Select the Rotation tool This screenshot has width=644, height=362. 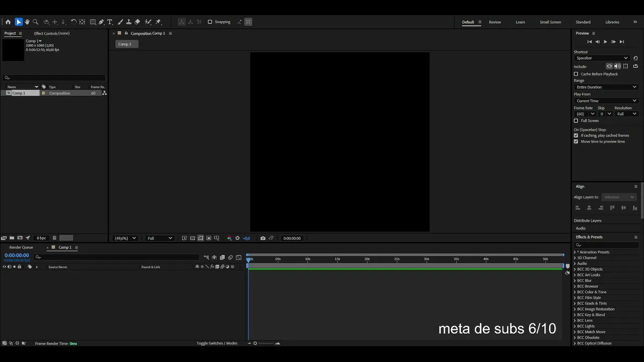(73, 22)
